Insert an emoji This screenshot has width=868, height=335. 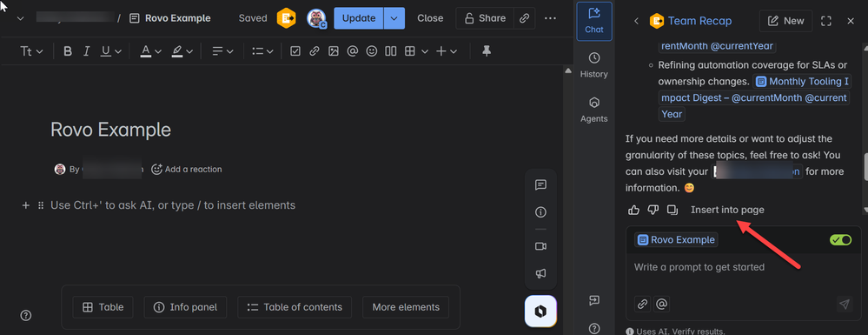[372, 51]
